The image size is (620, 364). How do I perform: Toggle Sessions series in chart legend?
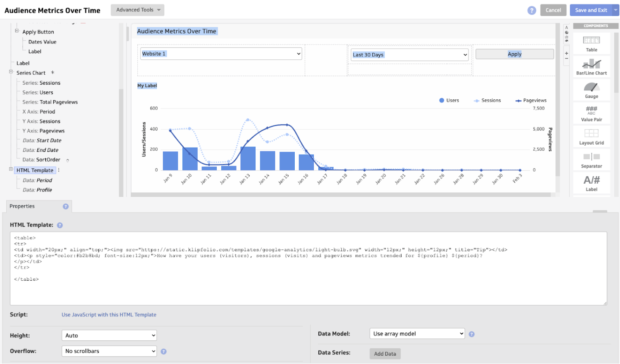pyautogui.click(x=487, y=100)
